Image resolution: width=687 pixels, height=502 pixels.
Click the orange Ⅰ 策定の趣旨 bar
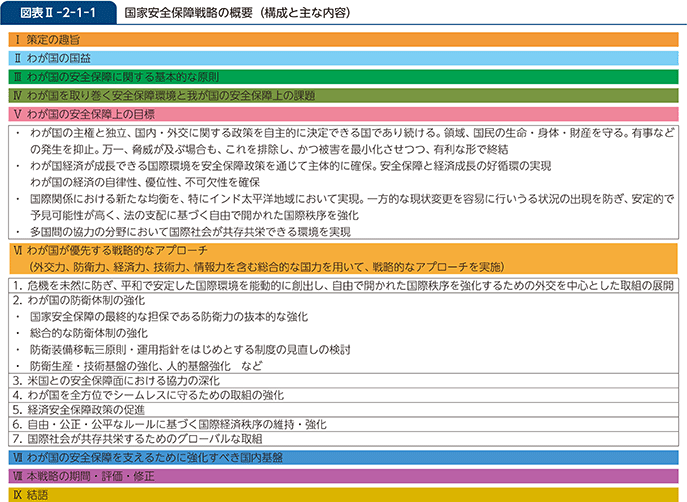coord(343,39)
